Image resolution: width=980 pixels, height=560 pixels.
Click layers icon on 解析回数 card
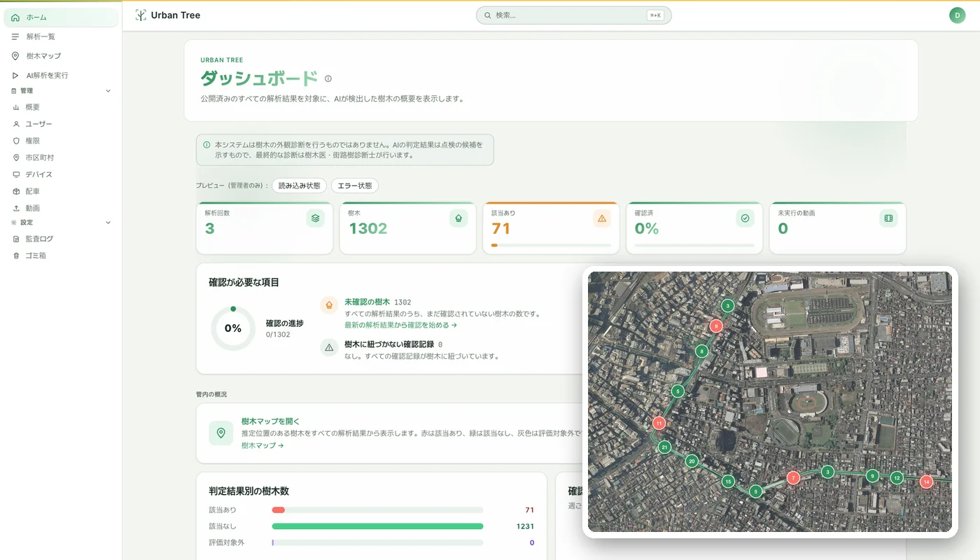pyautogui.click(x=315, y=218)
